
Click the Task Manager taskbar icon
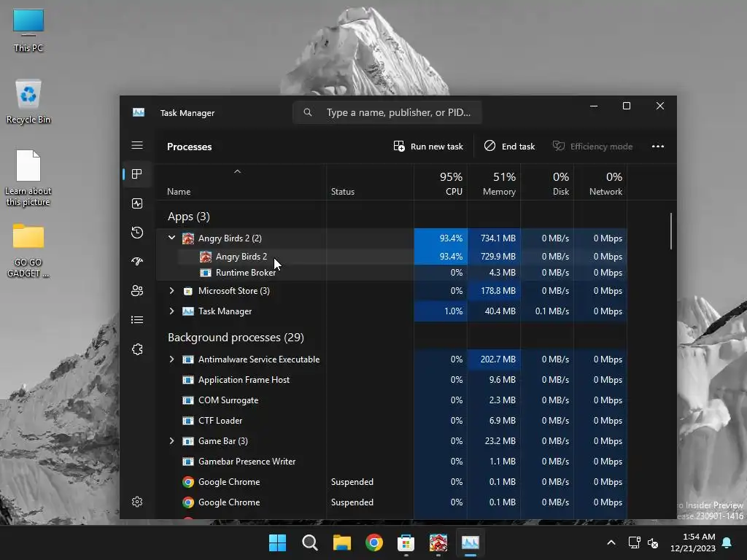coord(471,542)
